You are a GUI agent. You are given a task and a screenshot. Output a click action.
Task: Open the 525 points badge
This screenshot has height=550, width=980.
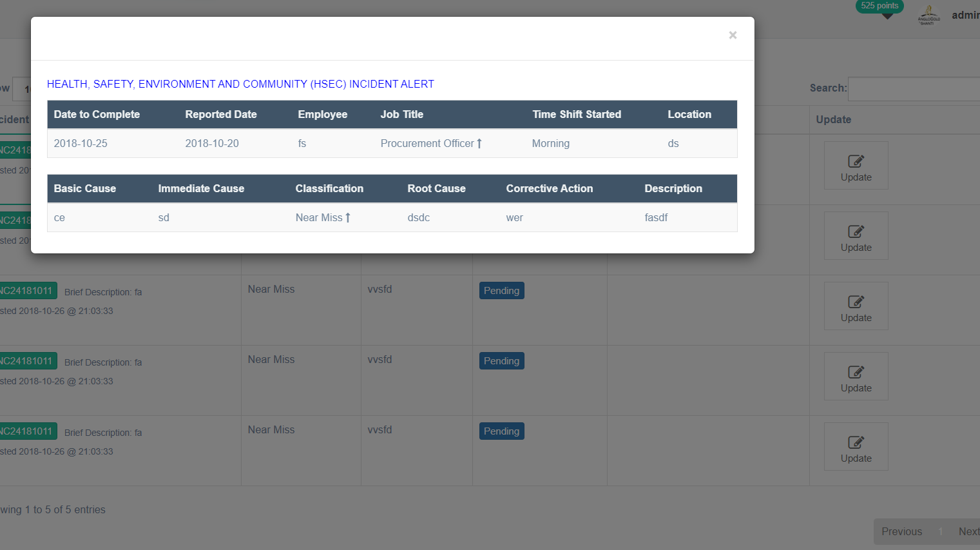879,6
